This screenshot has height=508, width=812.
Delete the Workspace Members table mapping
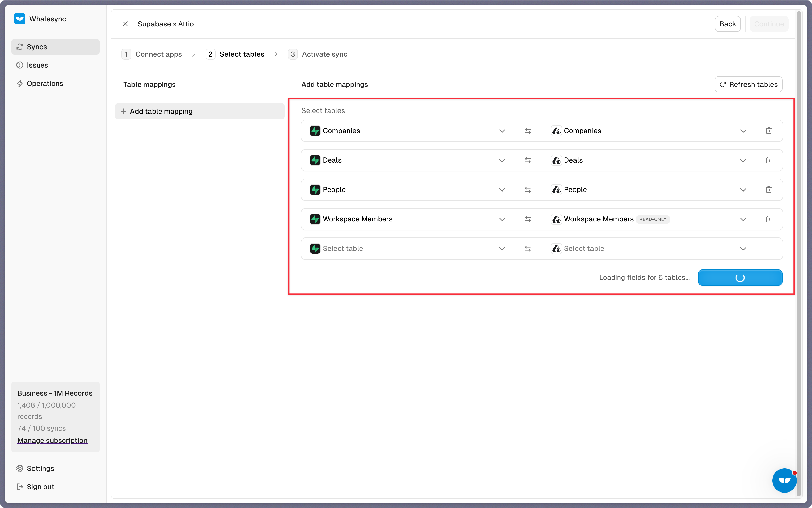(769, 219)
